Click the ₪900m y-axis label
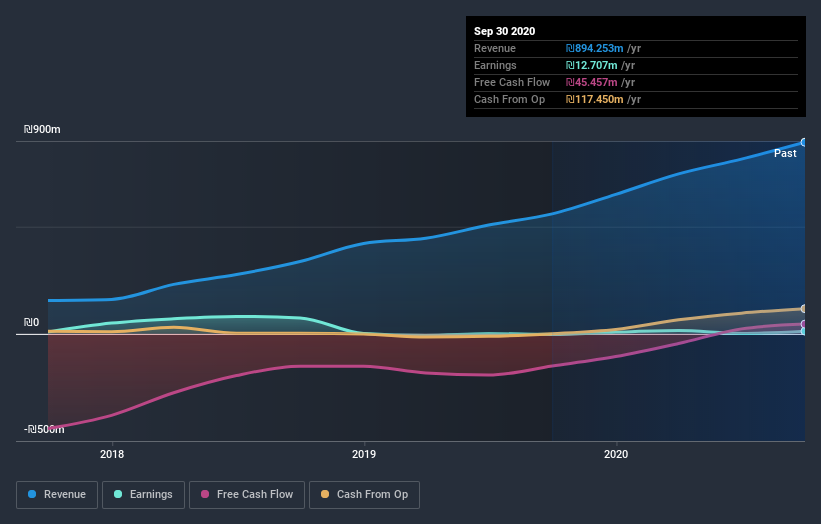Viewport: 821px width, 524px height. [x=42, y=129]
